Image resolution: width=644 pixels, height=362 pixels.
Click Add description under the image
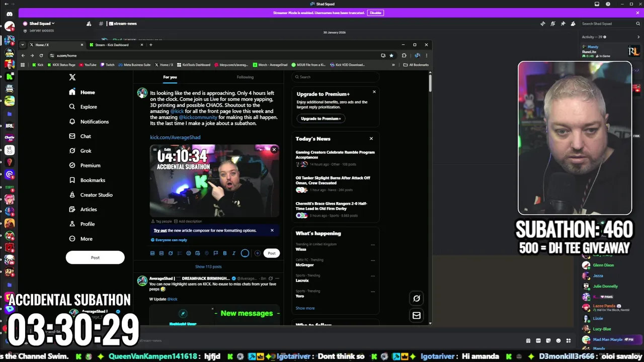pyautogui.click(x=188, y=221)
